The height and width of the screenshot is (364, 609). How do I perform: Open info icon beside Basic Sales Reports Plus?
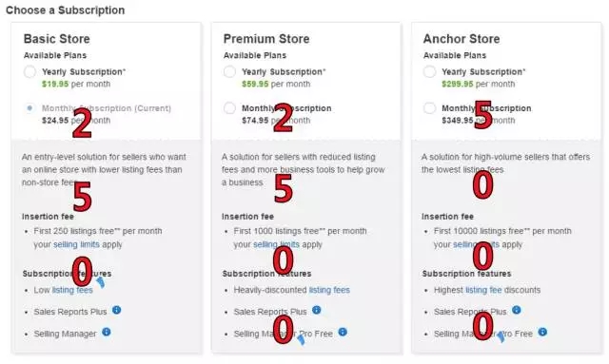tap(116, 310)
